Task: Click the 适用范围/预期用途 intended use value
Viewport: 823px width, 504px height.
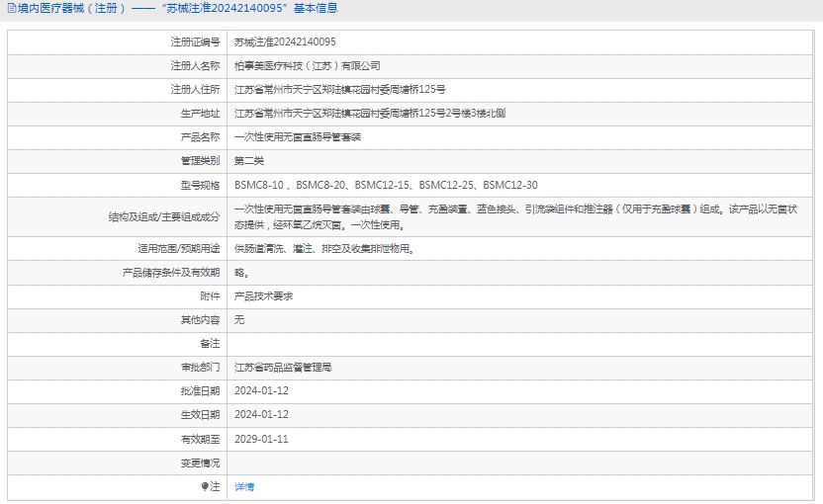Action: (x=323, y=249)
